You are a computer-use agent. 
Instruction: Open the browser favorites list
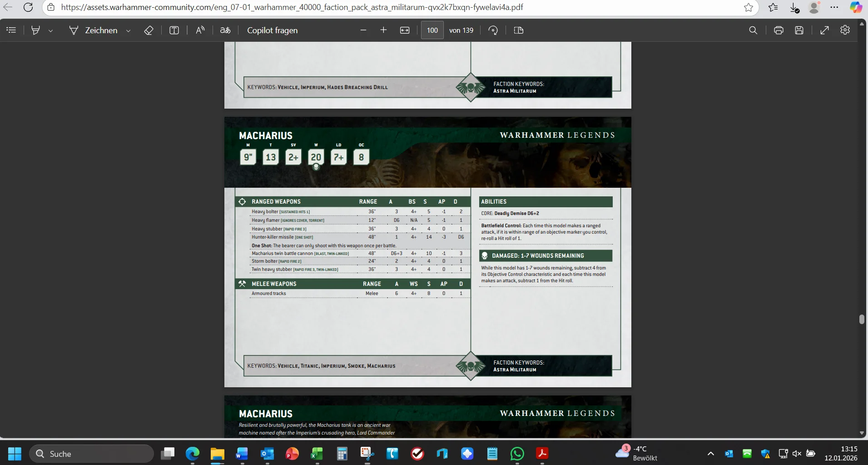tap(773, 7)
